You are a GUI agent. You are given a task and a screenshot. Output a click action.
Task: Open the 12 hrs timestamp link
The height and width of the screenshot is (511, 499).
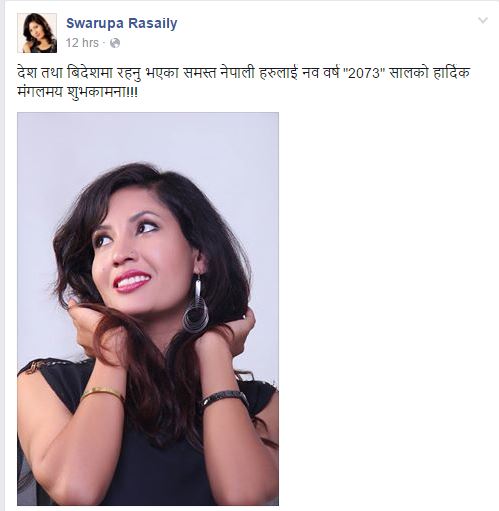click(82, 43)
